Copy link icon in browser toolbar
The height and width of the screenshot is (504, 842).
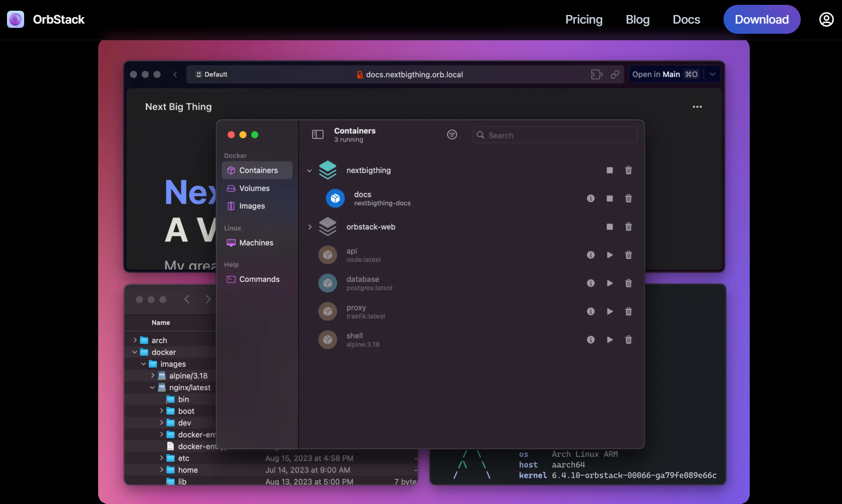(615, 75)
